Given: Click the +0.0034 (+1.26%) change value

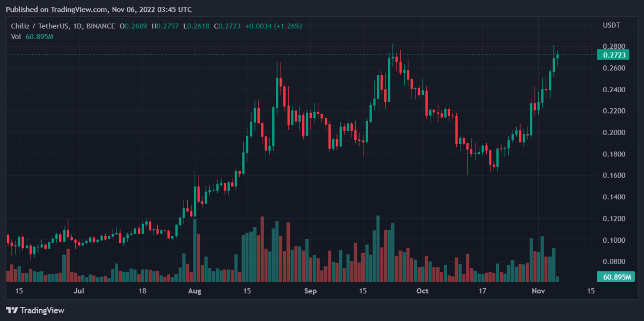Looking at the screenshot, I should click(x=273, y=26).
